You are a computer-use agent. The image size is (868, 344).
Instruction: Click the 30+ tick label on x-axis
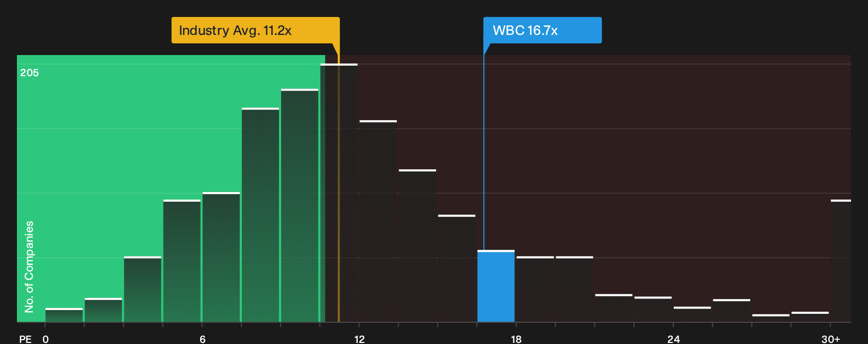click(830, 339)
